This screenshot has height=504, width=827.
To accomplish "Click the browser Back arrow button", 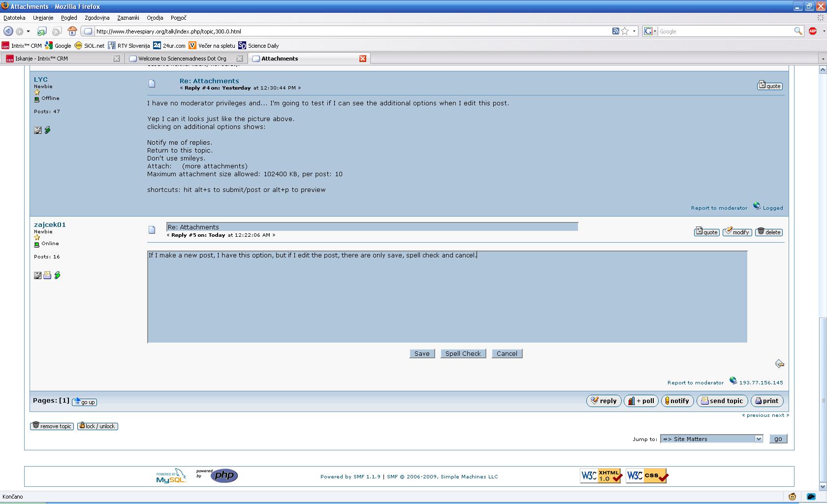I will tap(8, 31).
